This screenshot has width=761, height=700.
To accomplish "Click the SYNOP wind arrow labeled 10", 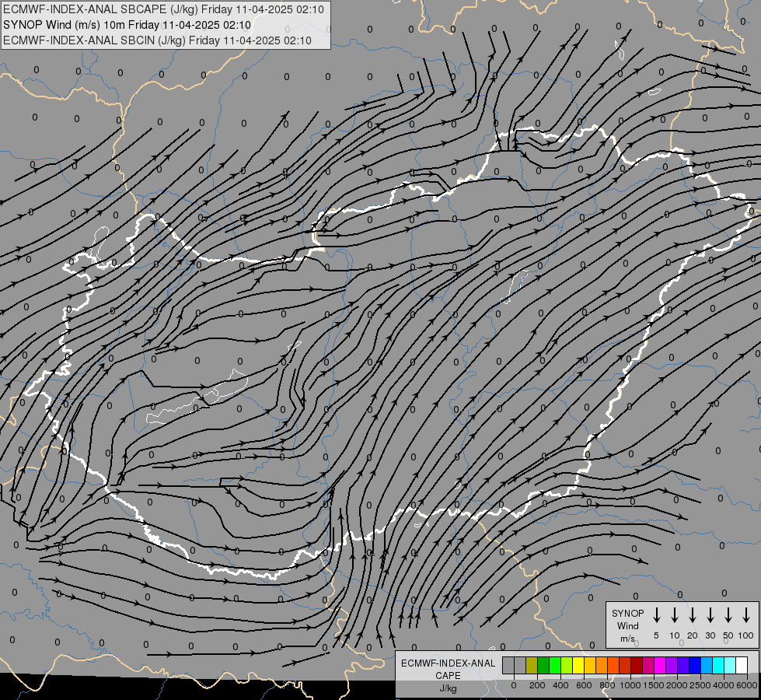I will coord(675,615).
